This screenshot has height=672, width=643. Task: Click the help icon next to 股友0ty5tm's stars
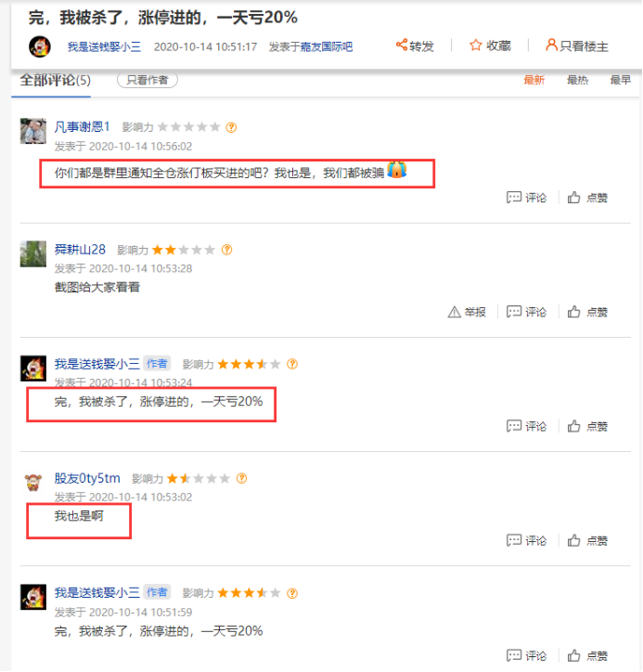(241, 478)
